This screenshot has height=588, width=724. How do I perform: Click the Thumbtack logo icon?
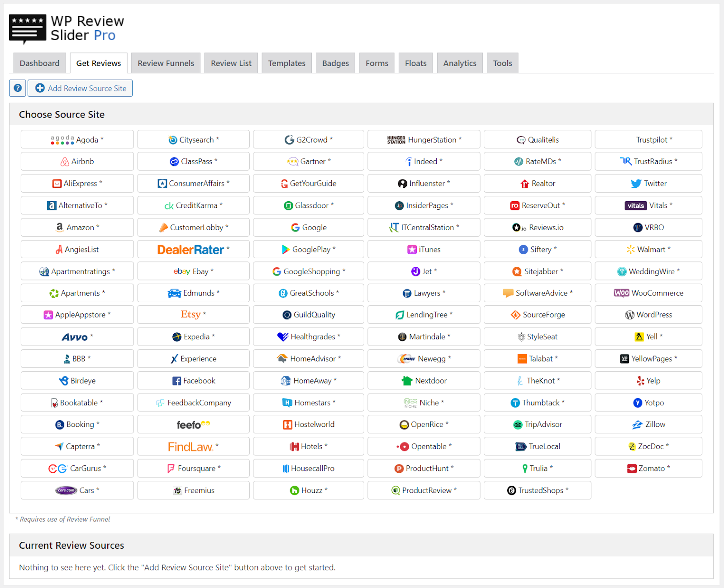(x=515, y=403)
